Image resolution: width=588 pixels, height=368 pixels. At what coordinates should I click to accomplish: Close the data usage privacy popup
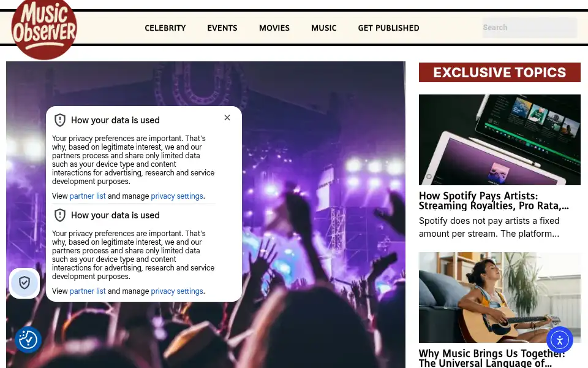point(227,118)
